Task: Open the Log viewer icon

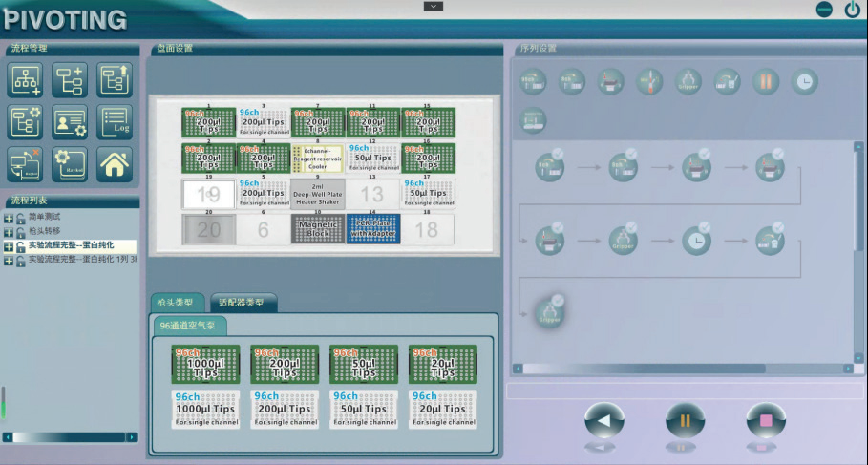Action: tap(114, 121)
